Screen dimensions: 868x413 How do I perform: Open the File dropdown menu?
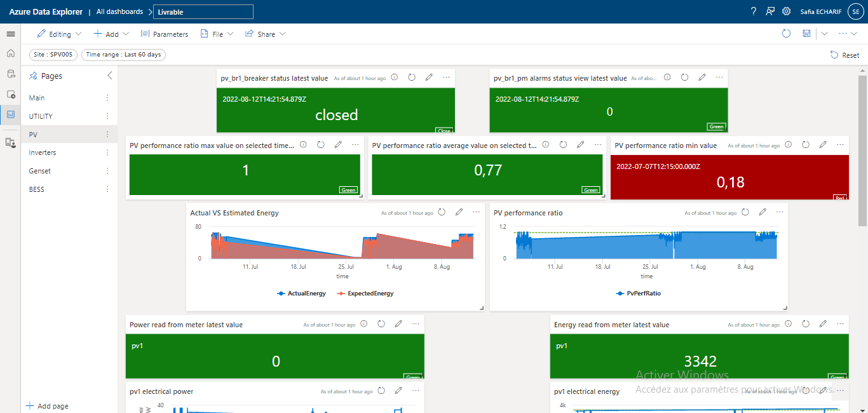tap(217, 34)
